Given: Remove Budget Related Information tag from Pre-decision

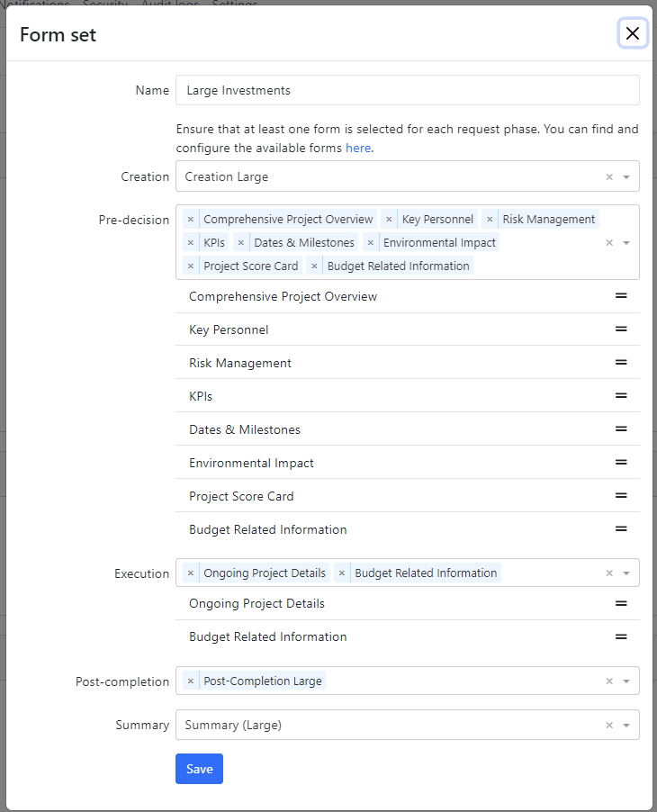Looking at the screenshot, I should pyautogui.click(x=314, y=266).
